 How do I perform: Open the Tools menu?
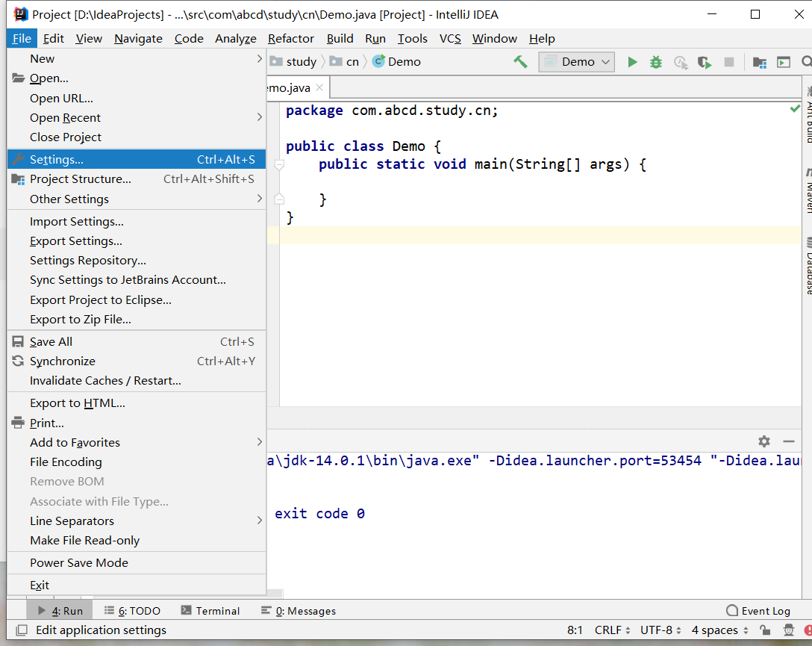(x=412, y=38)
